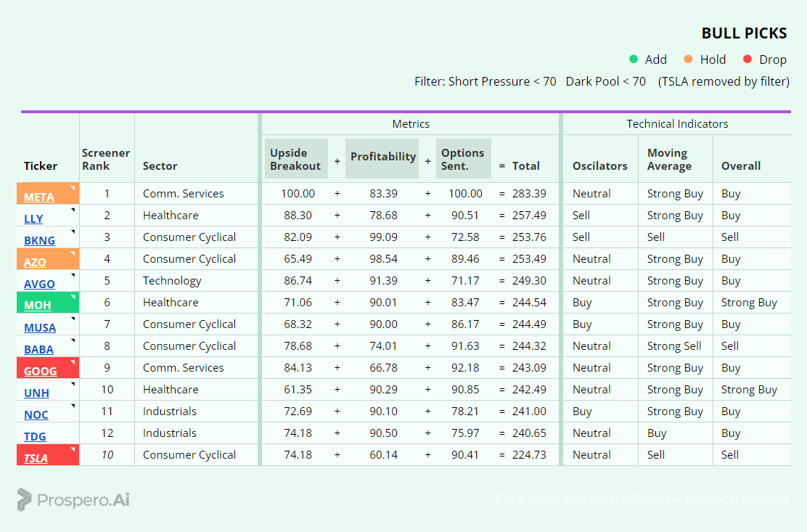807x532 pixels.
Task: Click the Total column header
Action: pos(525,165)
